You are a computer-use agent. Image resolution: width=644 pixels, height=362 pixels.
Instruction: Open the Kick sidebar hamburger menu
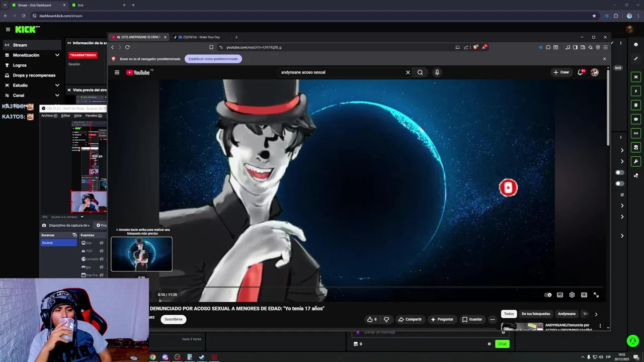click(8, 29)
